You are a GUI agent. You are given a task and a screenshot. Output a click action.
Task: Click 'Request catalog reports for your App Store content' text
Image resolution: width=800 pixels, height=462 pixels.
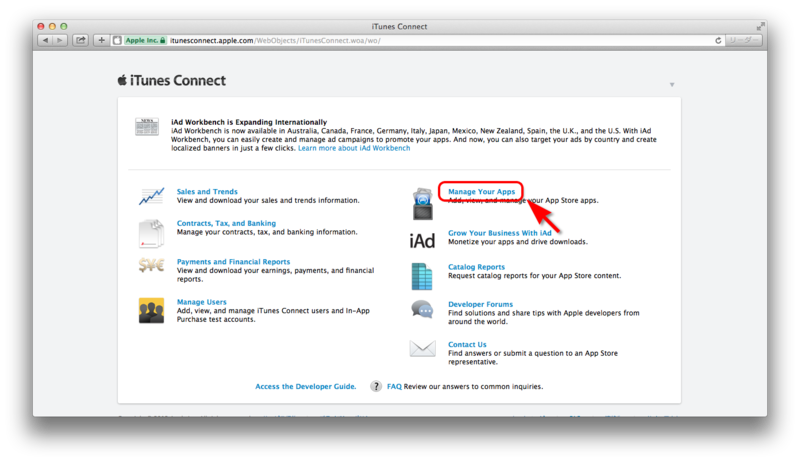coord(535,276)
